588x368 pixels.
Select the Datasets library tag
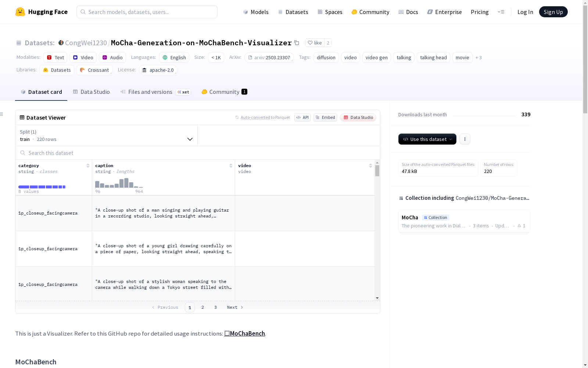coord(57,70)
